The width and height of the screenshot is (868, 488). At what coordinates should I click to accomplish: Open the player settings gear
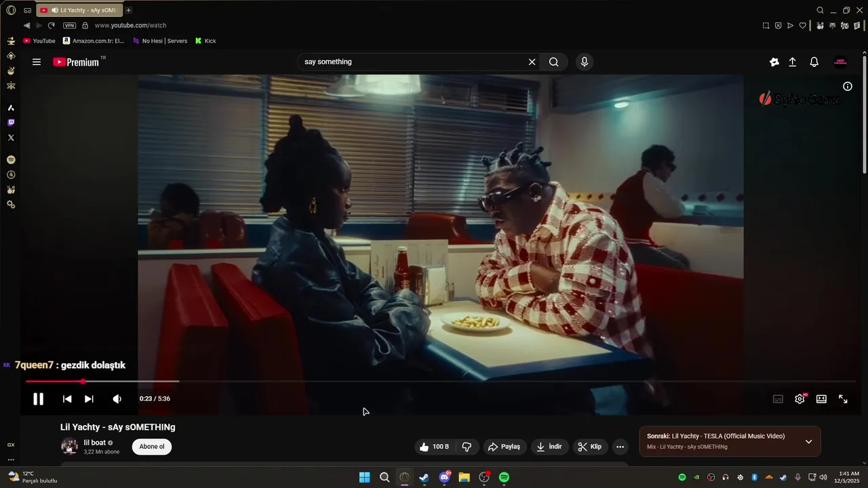800,399
